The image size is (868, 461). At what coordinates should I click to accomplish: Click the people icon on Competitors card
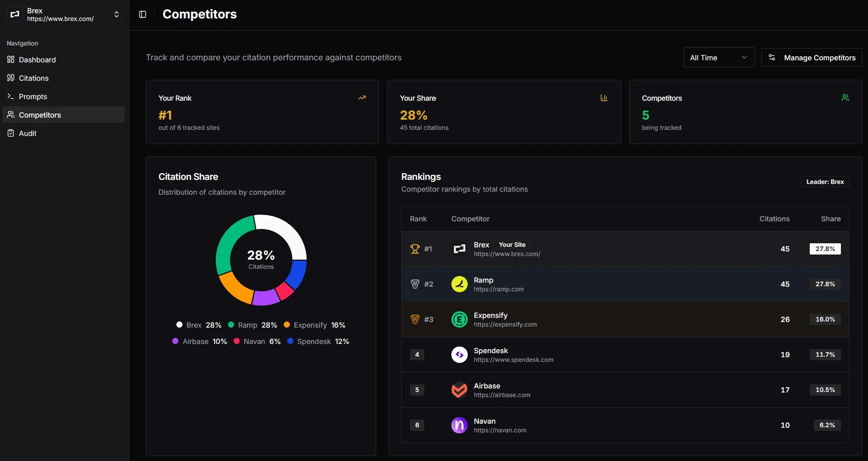[846, 98]
